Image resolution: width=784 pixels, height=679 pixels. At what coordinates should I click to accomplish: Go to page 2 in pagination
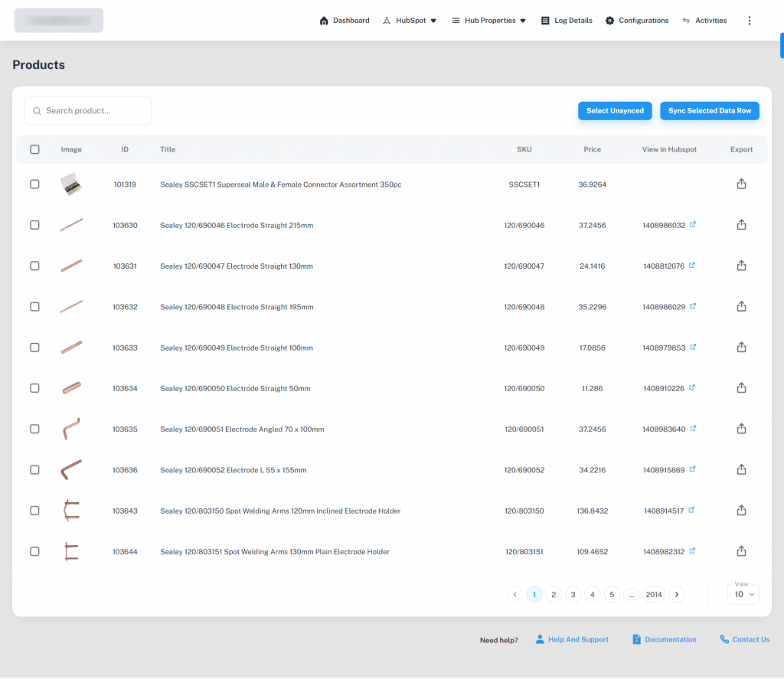tap(554, 595)
